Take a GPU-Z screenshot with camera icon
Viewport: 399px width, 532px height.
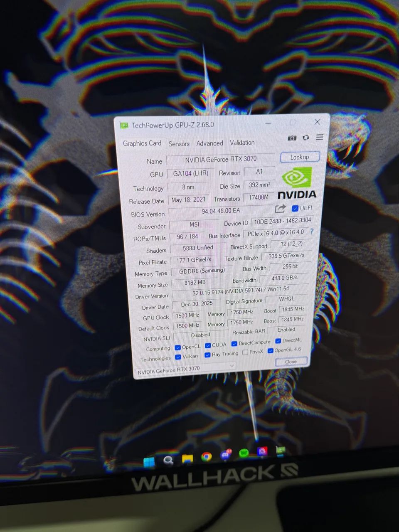tap(292, 138)
